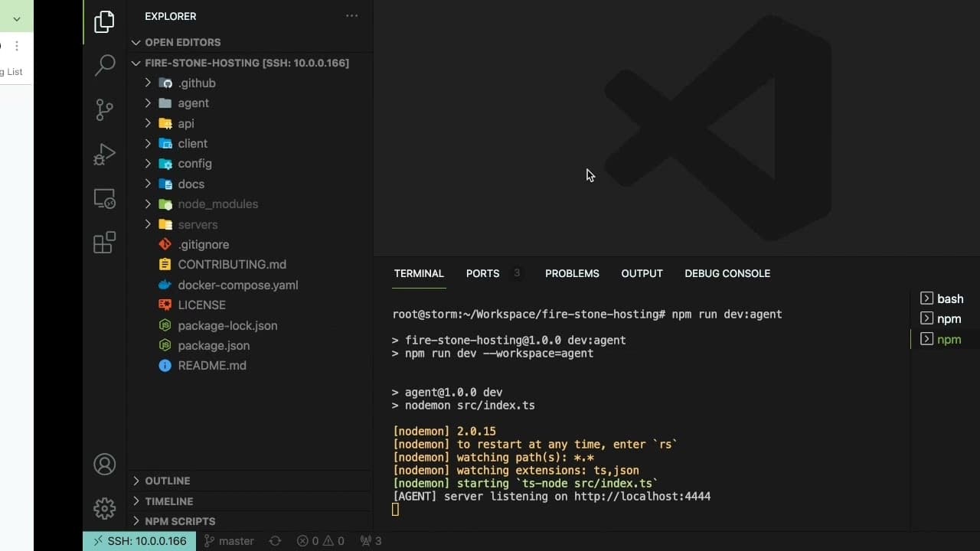Click the master branch button in status bar
Viewport: 980px width, 551px height.
pyautogui.click(x=229, y=541)
